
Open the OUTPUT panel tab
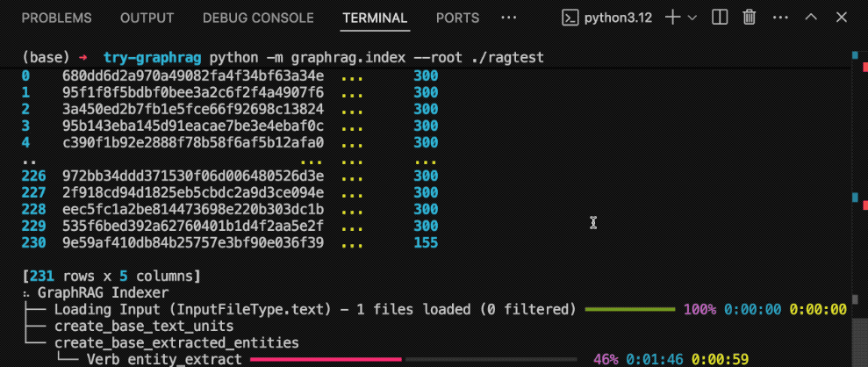click(147, 18)
